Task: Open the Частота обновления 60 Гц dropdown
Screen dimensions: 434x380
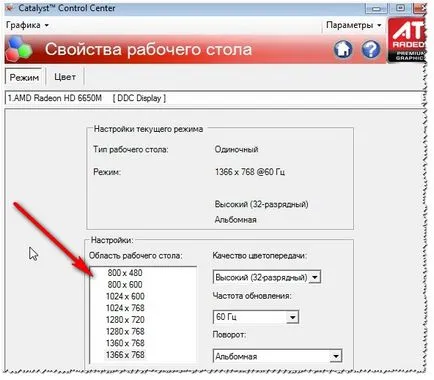Action: 256,317
